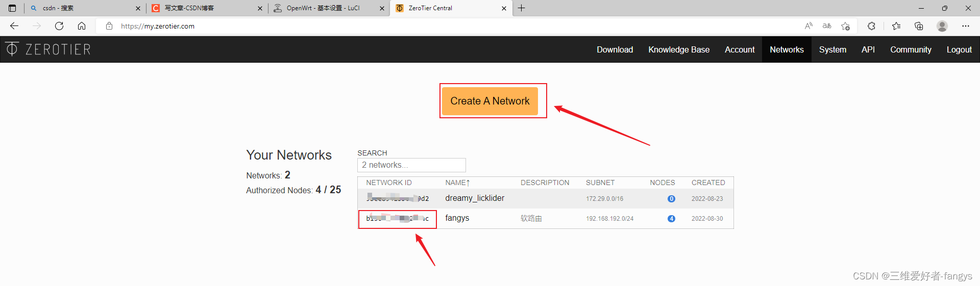Click the DESCRIPTION column header

point(545,183)
